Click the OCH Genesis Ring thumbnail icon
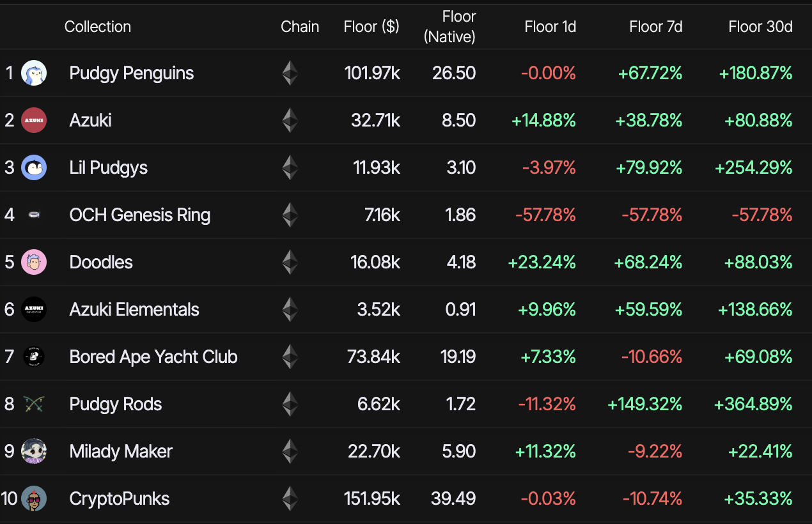The image size is (812, 524). 34,215
